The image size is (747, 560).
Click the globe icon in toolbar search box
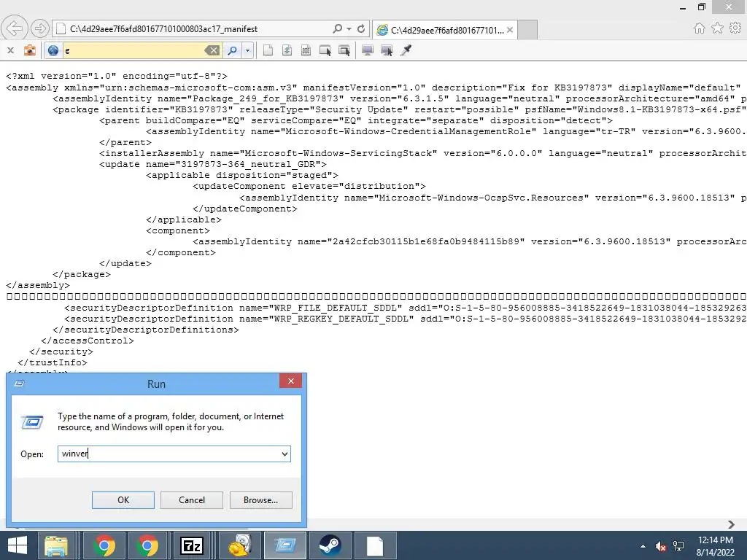point(53,50)
